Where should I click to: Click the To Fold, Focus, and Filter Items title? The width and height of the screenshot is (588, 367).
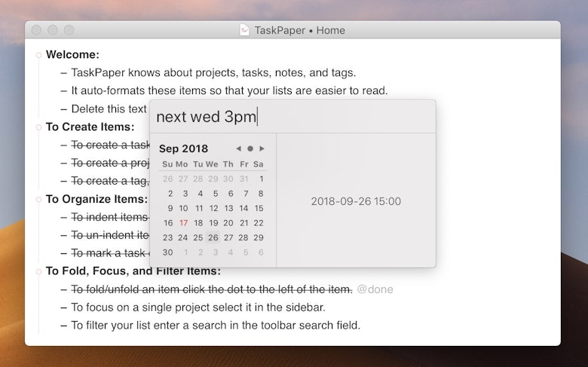point(133,271)
